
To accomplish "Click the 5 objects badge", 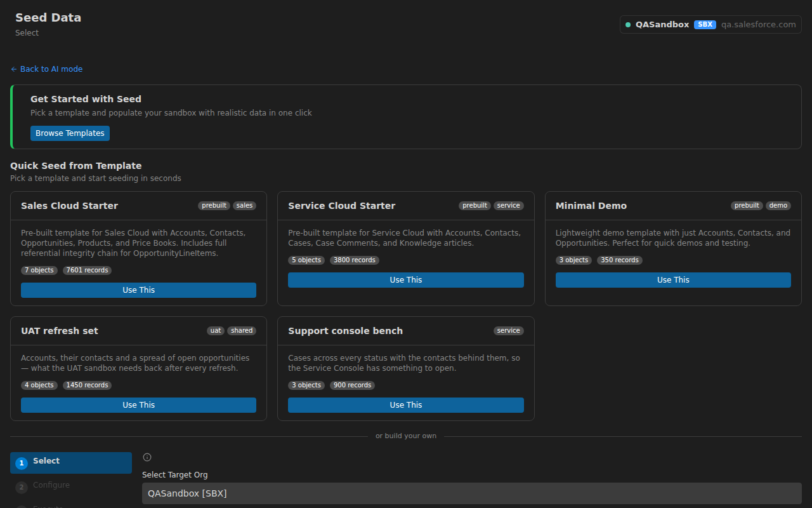I will coord(306,260).
